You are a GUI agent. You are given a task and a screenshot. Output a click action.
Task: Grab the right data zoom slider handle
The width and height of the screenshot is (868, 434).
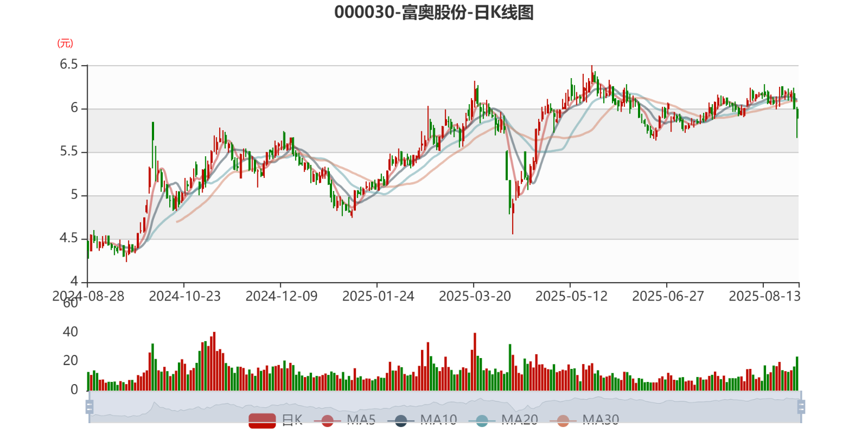[801, 407]
